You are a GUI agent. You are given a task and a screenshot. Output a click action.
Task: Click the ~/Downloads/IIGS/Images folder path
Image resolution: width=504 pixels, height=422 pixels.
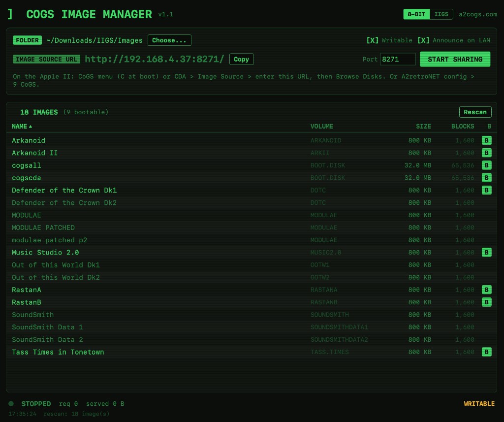94,40
